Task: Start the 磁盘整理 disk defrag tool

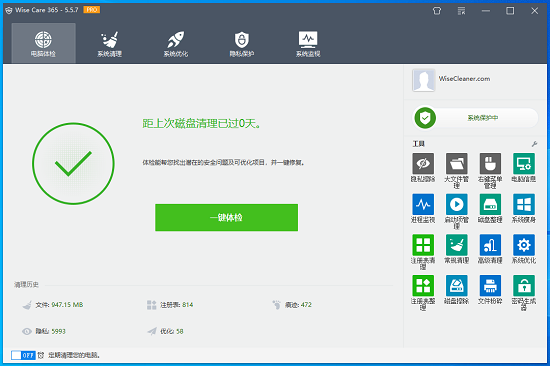Action: pyautogui.click(x=490, y=208)
